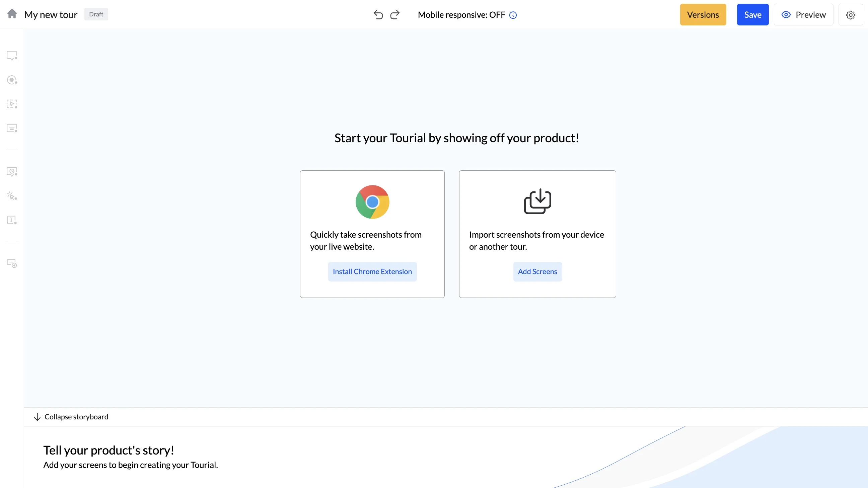
Task: Select the timed tooltip tool
Action: coord(12,172)
